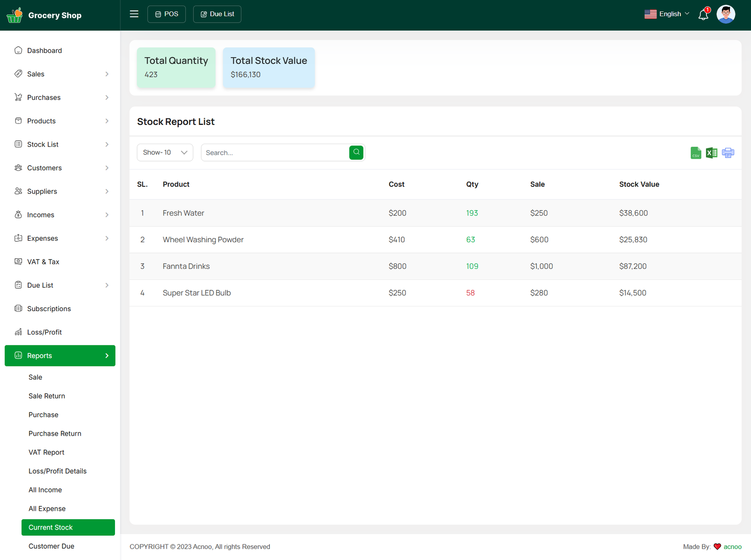This screenshot has height=560, width=751.
Task: Print the stock report list
Action: 728,153
